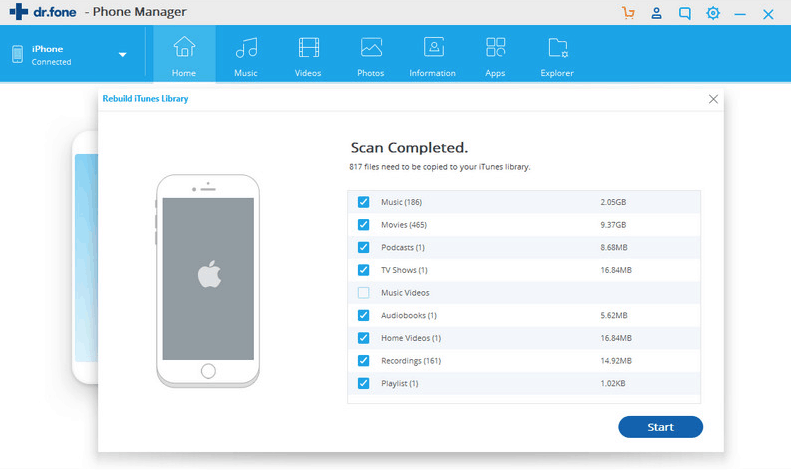Check the Music Videos checkbox

coord(363,292)
